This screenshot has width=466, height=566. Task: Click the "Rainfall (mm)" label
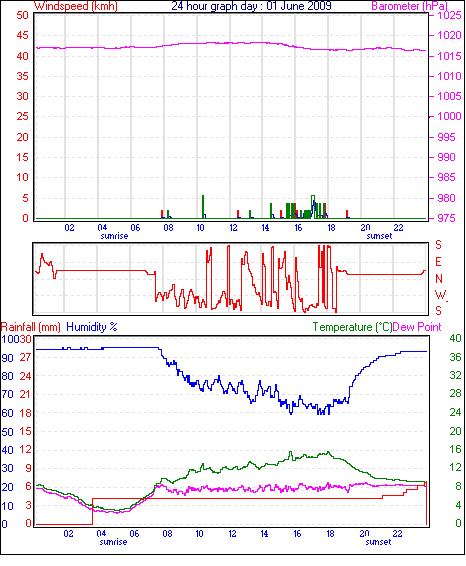coord(31,327)
